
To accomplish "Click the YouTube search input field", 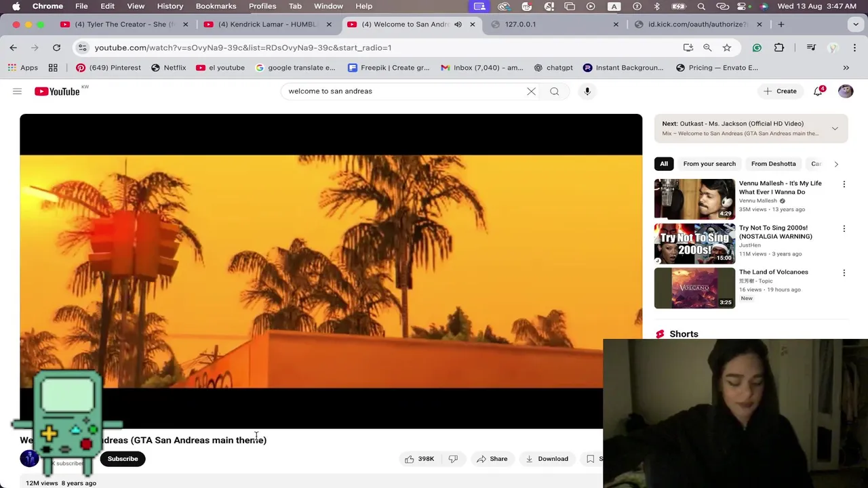I will (403, 91).
